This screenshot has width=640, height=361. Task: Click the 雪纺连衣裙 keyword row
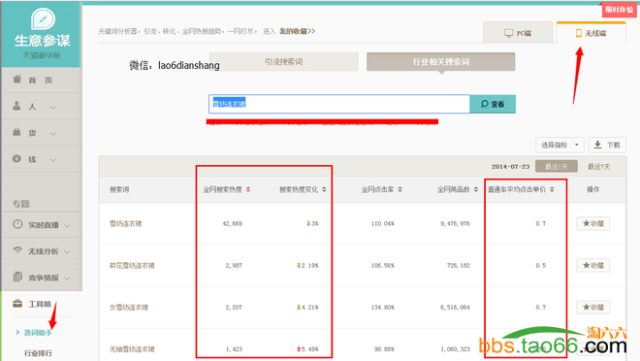click(x=126, y=223)
